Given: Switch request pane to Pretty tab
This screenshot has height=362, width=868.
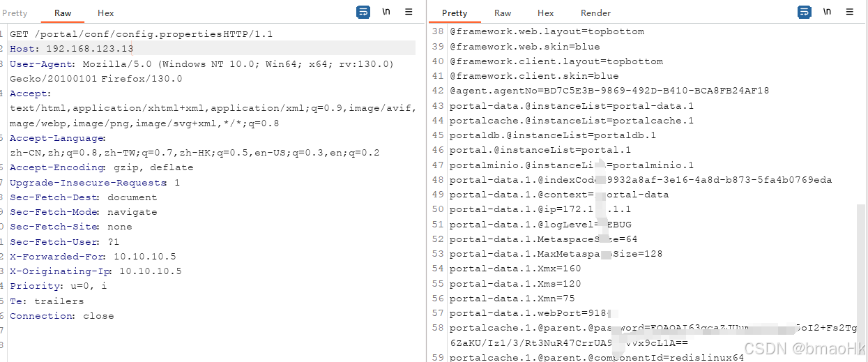Looking at the screenshot, I should tap(15, 13).
